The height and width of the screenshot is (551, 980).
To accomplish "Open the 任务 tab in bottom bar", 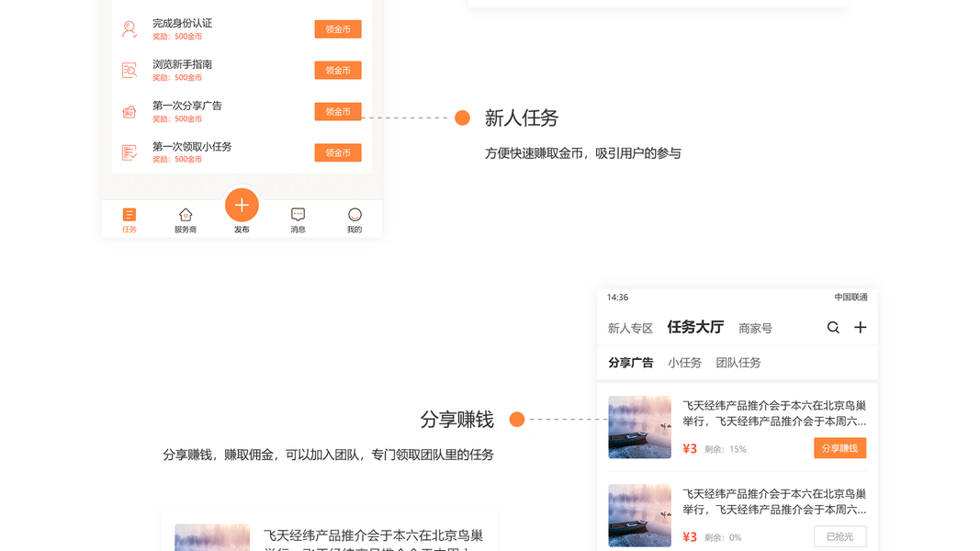I will pyautogui.click(x=130, y=220).
